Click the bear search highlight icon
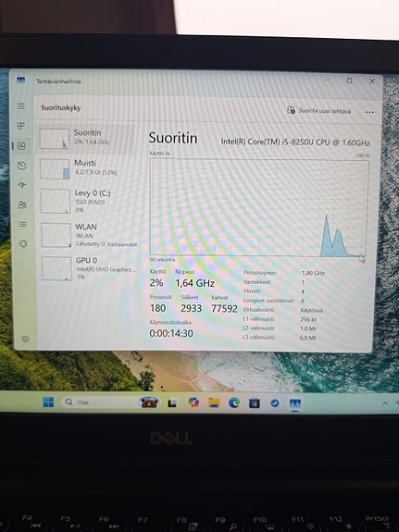Screen dimensions: 399x532 point(149,402)
